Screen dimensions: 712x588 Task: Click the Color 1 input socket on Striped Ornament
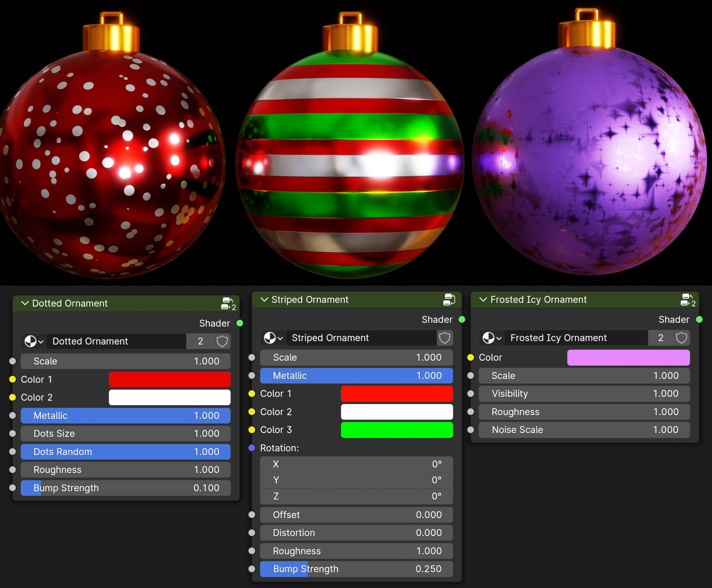(x=252, y=394)
